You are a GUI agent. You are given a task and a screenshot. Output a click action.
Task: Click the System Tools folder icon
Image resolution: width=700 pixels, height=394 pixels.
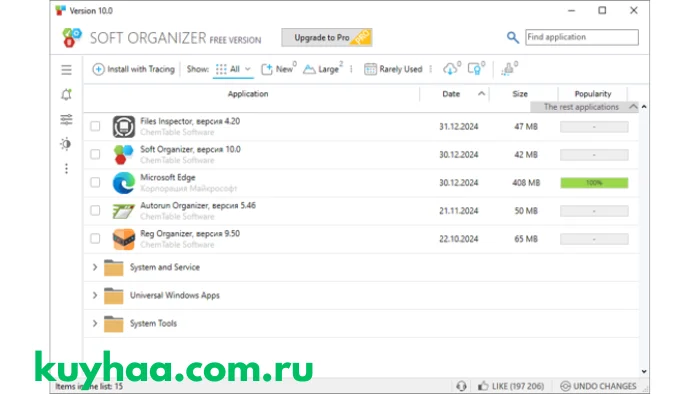(x=113, y=324)
